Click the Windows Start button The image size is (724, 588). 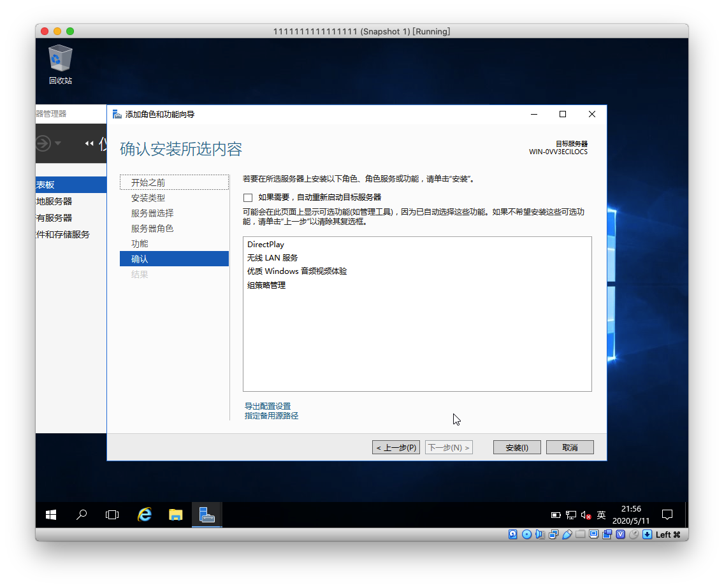(51, 515)
